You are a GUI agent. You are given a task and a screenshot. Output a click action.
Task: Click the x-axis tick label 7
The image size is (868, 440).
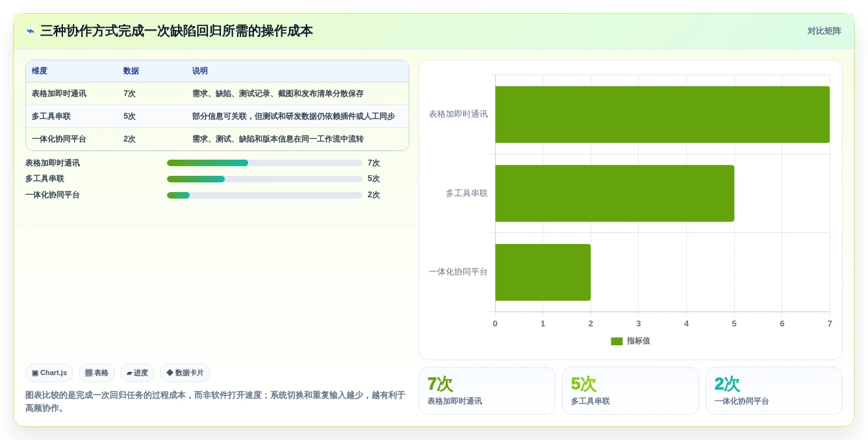[x=830, y=323]
